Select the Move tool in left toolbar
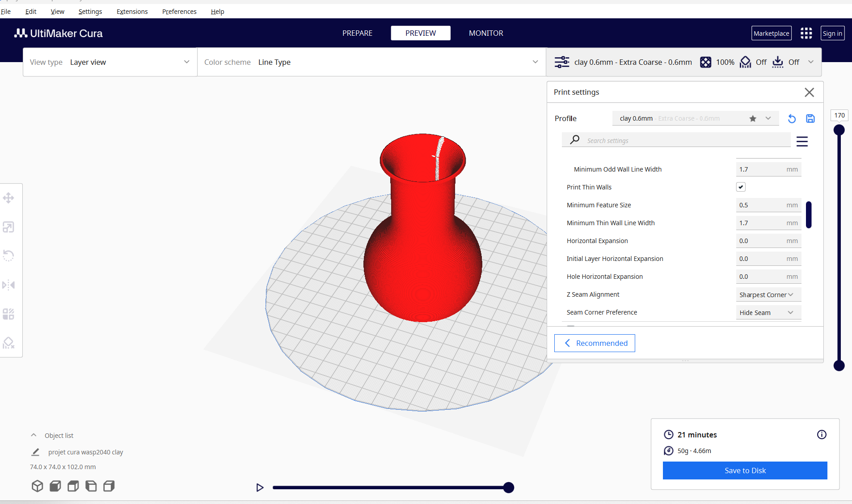This screenshot has width=852, height=504. click(x=8, y=198)
